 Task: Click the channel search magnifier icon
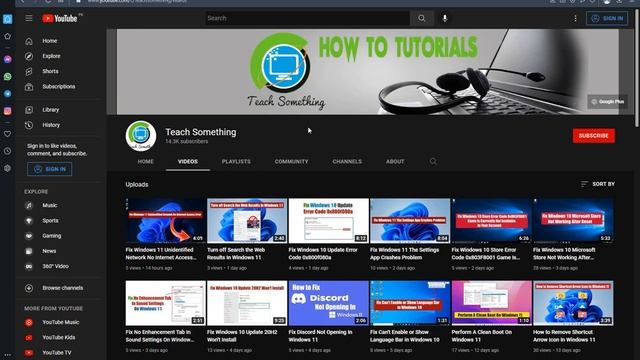coord(433,162)
